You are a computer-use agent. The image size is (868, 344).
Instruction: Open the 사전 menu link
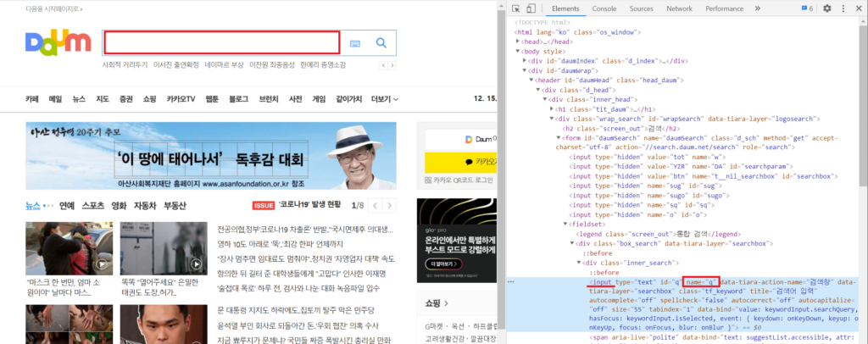[x=295, y=99]
